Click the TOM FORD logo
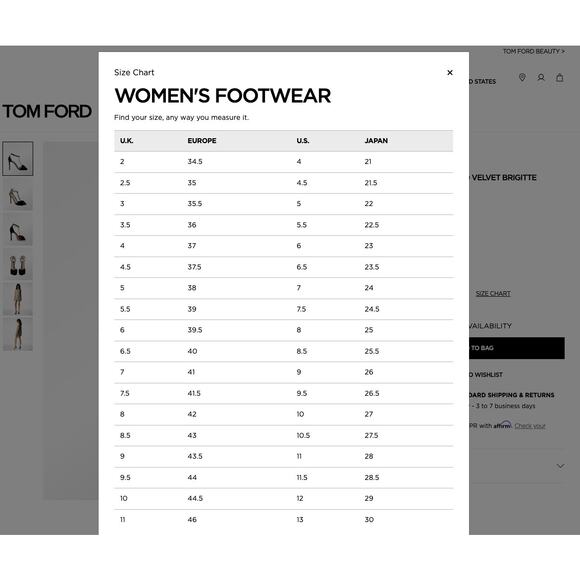Viewport: 580px width, 580px height. tap(47, 111)
